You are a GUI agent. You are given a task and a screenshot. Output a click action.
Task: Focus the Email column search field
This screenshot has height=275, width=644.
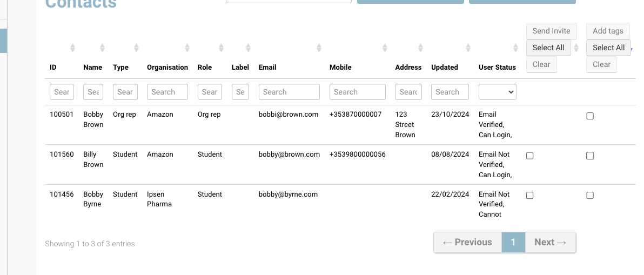tap(289, 92)
